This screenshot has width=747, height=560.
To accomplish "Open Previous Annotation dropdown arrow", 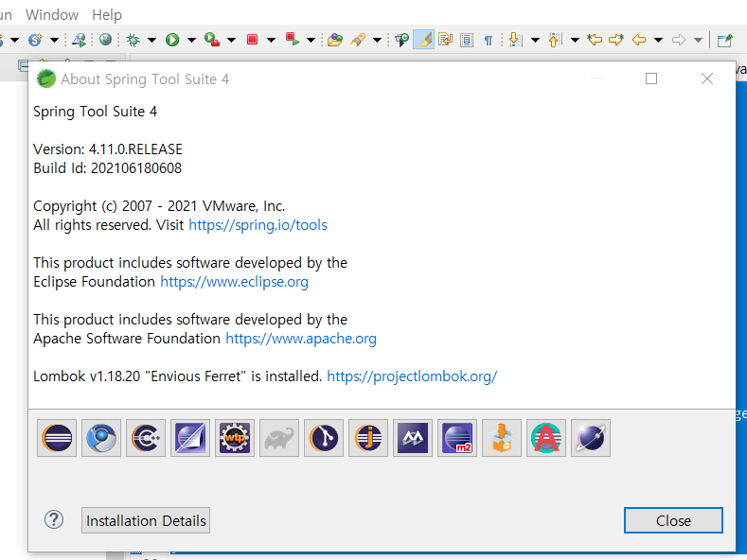I will pos(575,40).
